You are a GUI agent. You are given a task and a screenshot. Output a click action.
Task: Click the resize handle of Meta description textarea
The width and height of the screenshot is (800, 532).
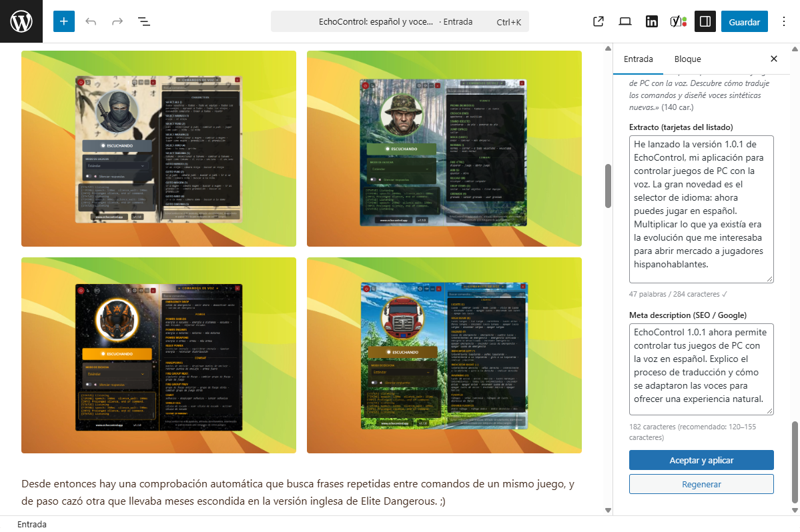[x=770, y=411]
